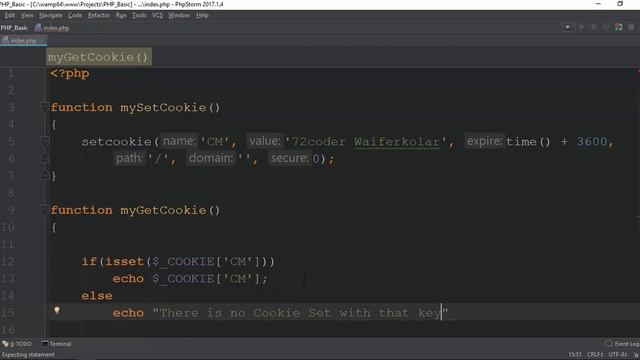
Task: Click time() call on line 5
Action: tap(528, 142)
